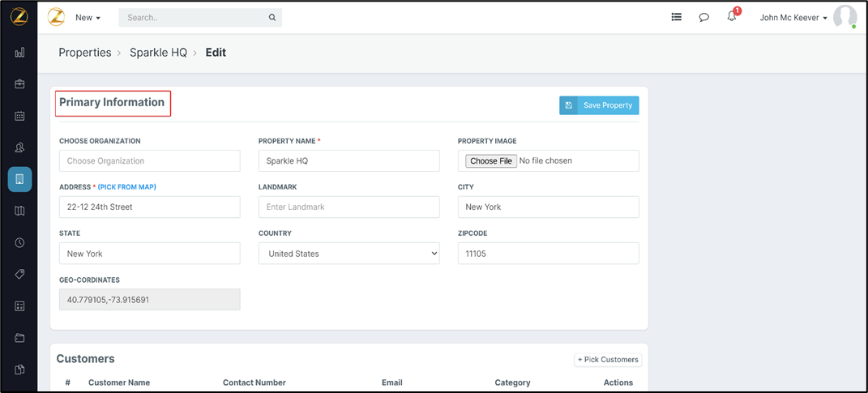Click the Pick Customers button
The width and height of the screenshot is (868, 393).
coord(608,360)
